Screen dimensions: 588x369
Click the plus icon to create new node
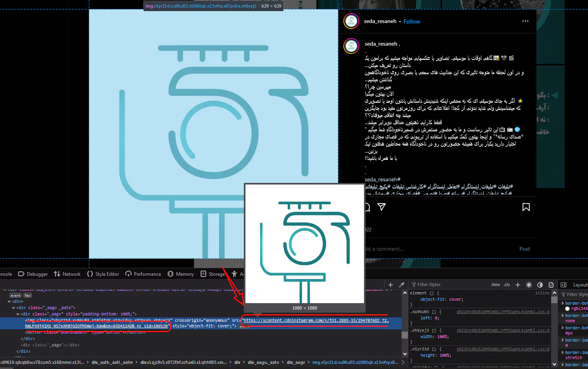coord(391,285)
